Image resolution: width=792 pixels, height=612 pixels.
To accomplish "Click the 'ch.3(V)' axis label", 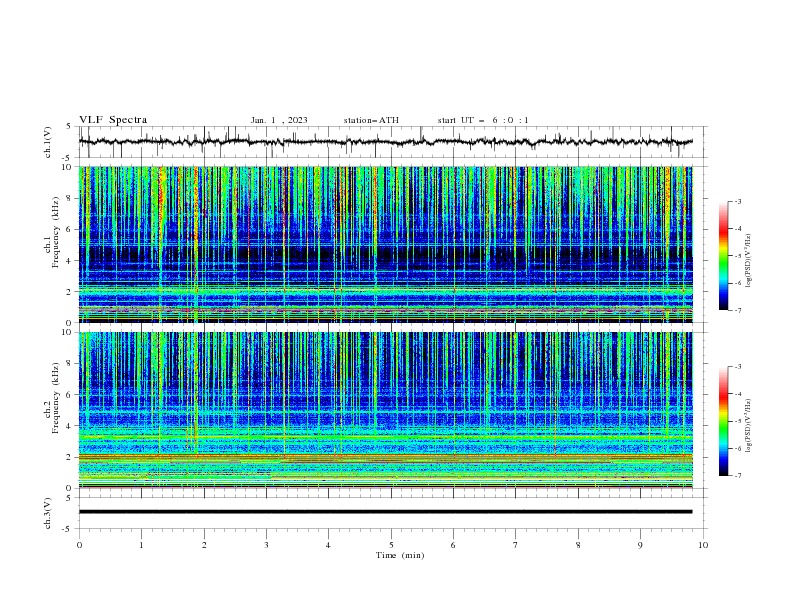I will [x=48, y=513].
